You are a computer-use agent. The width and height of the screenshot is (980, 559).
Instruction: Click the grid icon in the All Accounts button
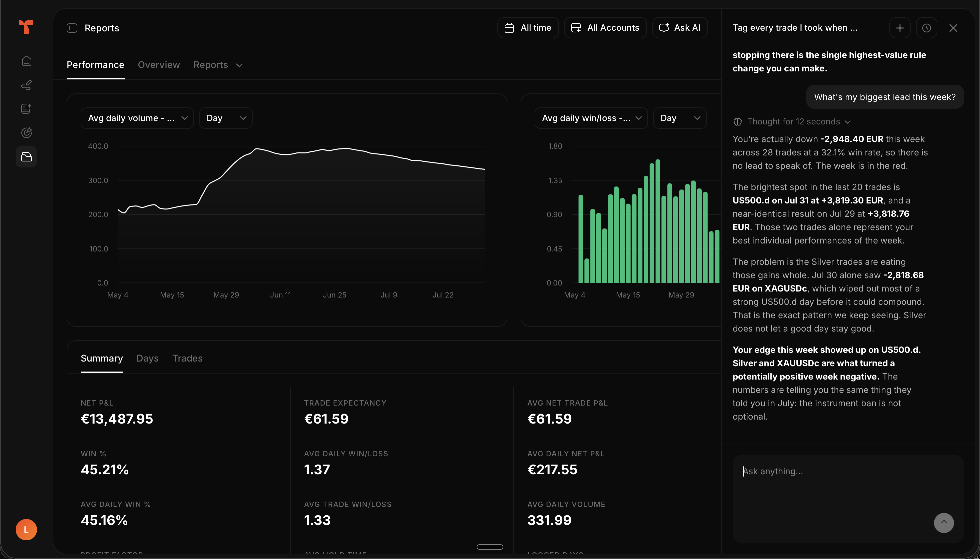pyautogui.click(x=576, y=28)
